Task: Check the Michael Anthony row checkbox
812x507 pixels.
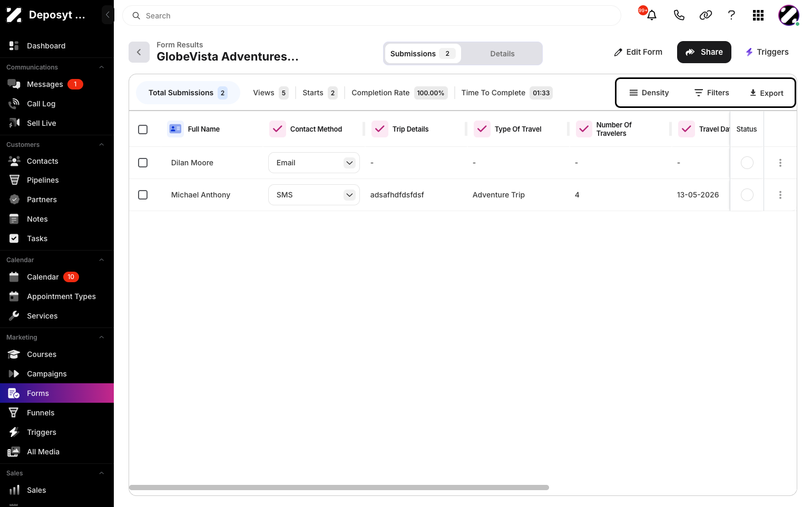Action: click(x=143, y=195)
